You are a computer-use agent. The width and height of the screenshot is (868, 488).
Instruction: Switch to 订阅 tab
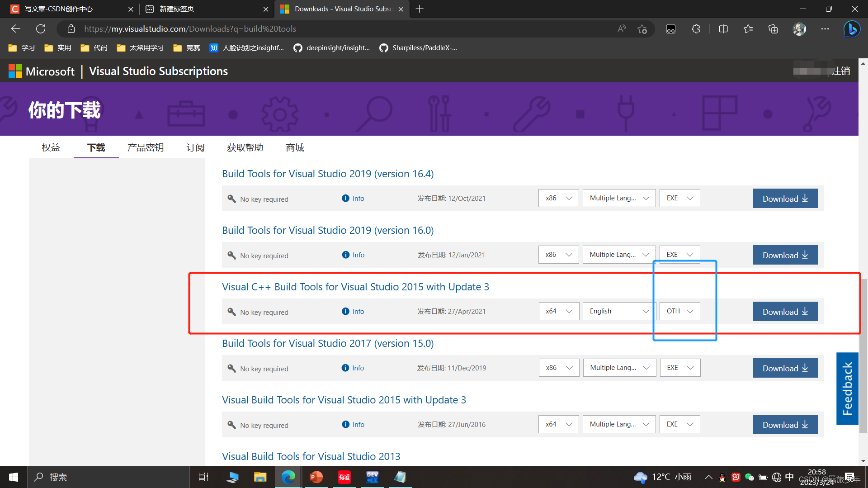(x=195, y=147)
